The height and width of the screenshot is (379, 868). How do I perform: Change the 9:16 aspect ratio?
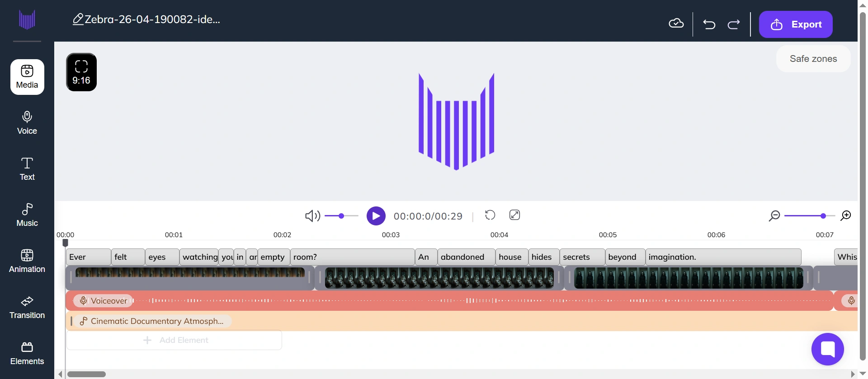click(81, 72)
